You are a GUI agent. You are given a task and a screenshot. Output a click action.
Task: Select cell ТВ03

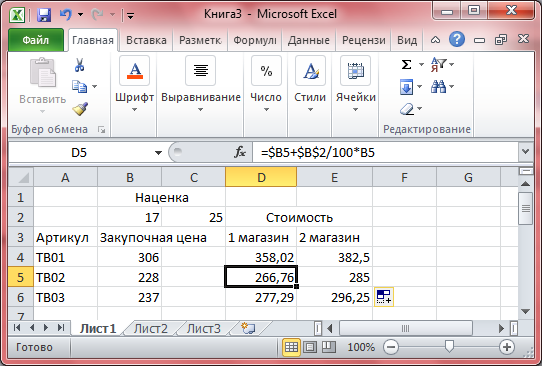pyautogui.click(x=65, y=297)
